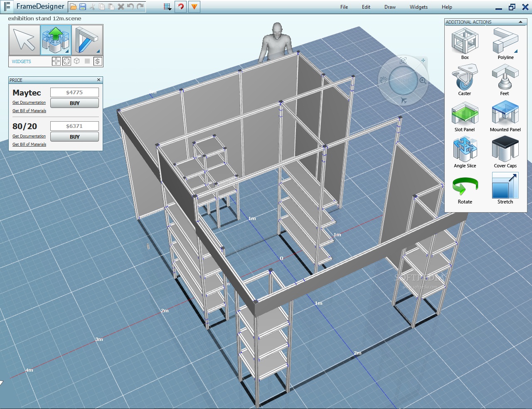Select the Polyline action
The image size is (532, 409).
tap(505, 44)
